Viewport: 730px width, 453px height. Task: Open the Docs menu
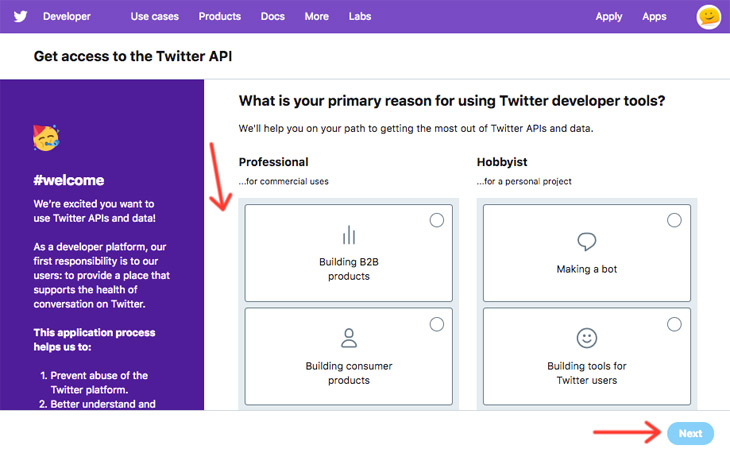(x=273, y=16)
